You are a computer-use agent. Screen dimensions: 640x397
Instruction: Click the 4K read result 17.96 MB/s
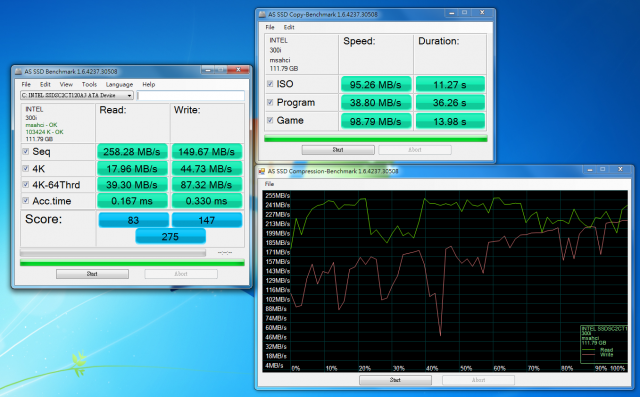[x=132, y=169]
